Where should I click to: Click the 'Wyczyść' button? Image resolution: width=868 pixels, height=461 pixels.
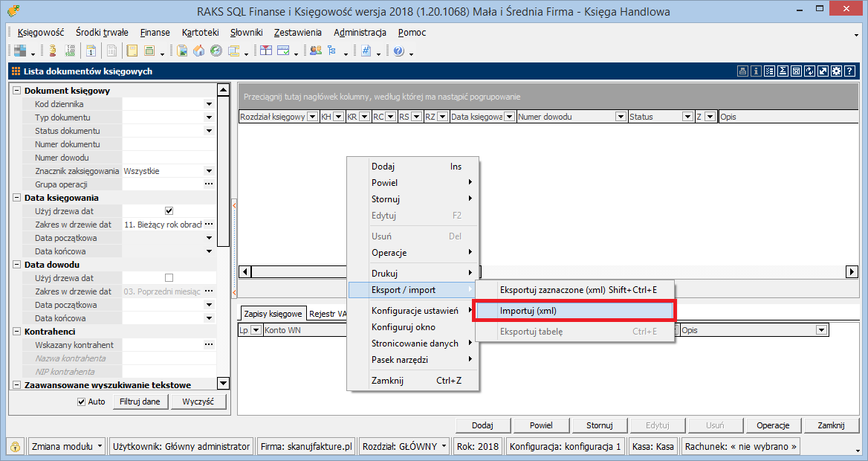tap(198, 402)
